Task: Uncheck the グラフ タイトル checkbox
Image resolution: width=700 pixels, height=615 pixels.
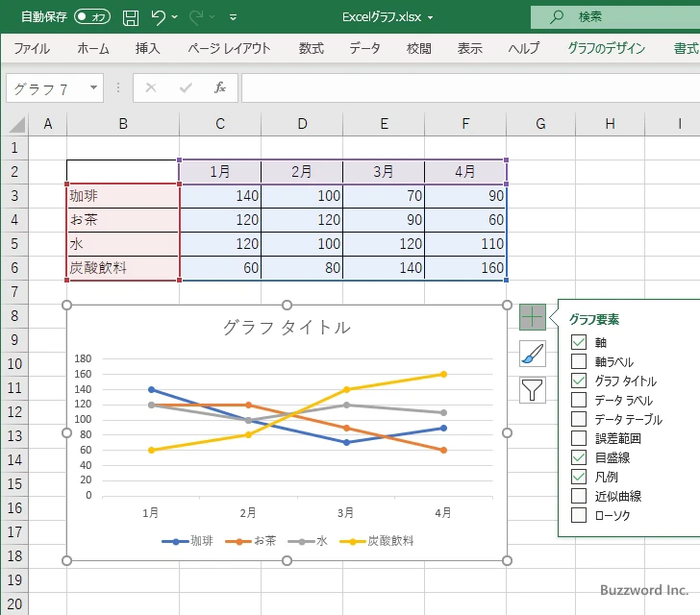Action: (579, 381)
